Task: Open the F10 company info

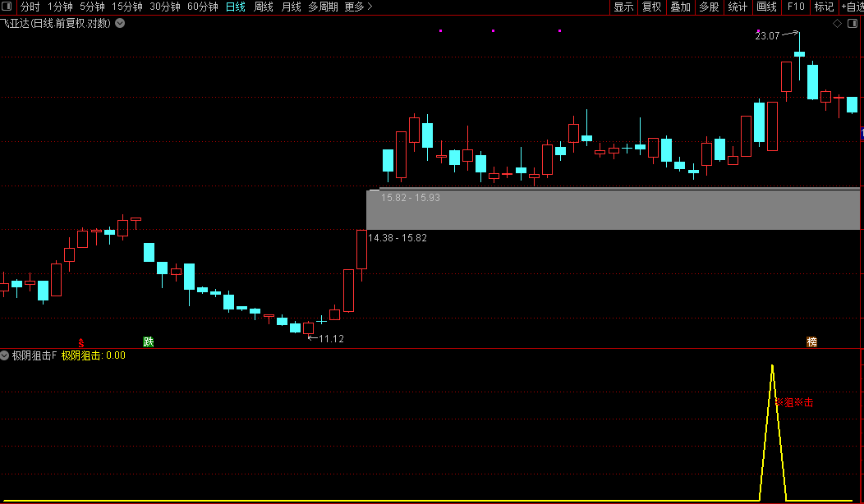Action: click(796, 7)
